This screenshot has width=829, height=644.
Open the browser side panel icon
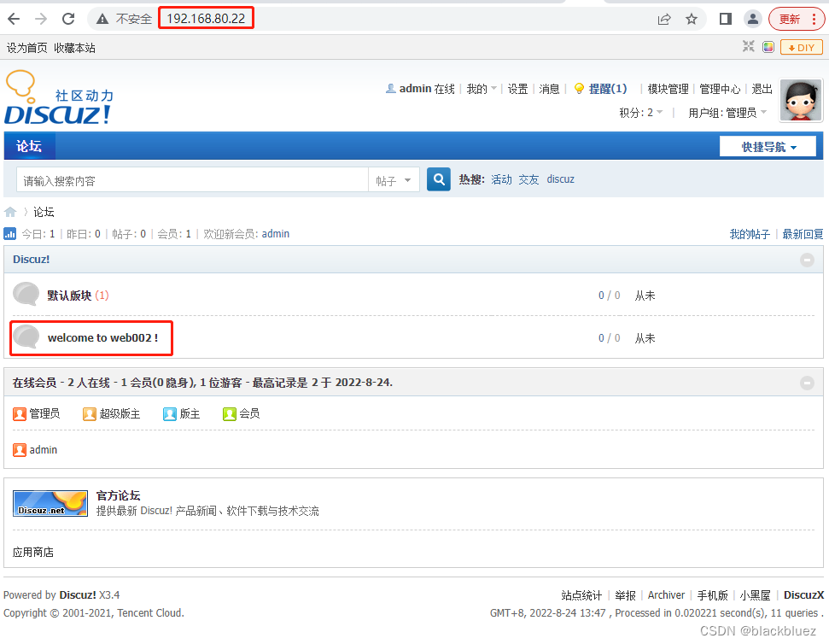pyautogui.click(x=726, y=19)
